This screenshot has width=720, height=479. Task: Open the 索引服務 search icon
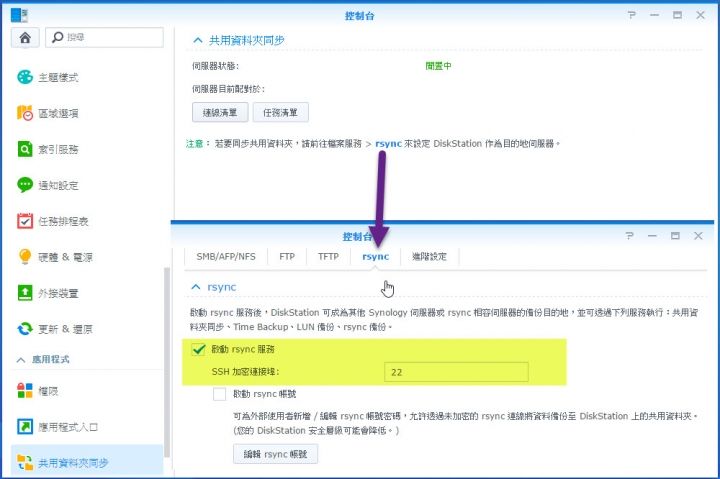point(25,149)
